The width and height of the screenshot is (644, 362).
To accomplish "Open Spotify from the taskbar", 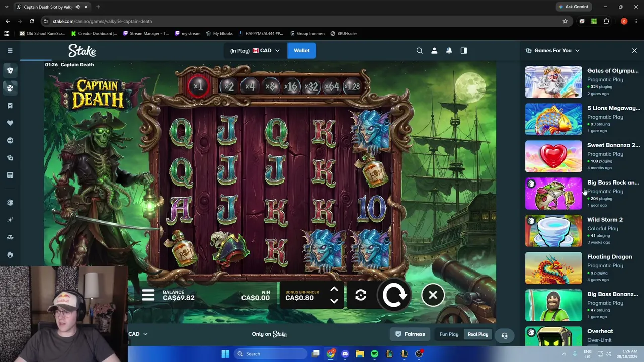I will 374,354.
